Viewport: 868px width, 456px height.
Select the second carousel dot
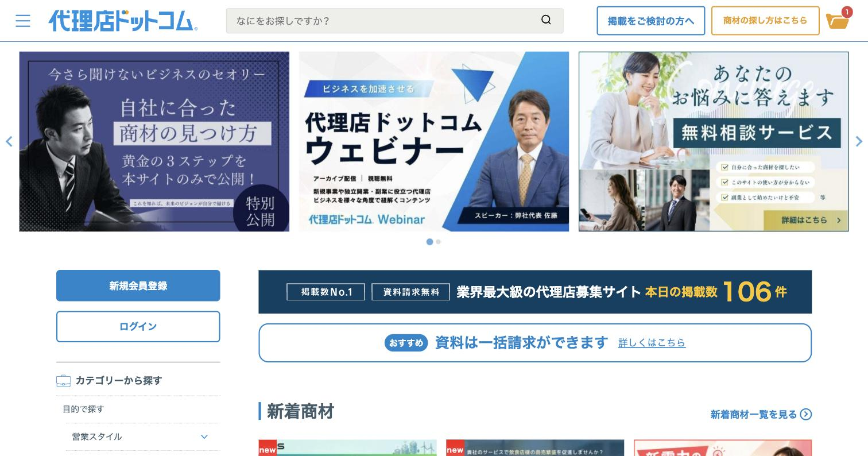coord(438,242)
